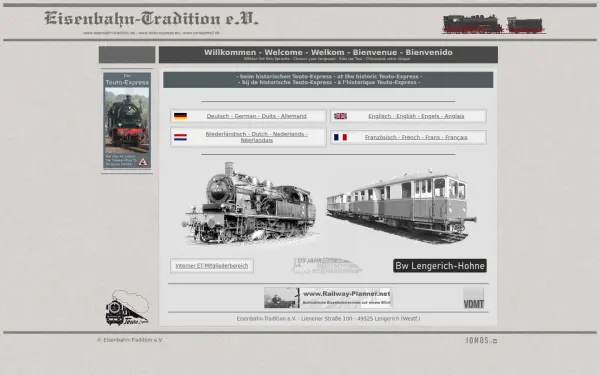600x375 pixels.
Task: Open the Teuto-Express sidebar flyer
Action: 127,121
